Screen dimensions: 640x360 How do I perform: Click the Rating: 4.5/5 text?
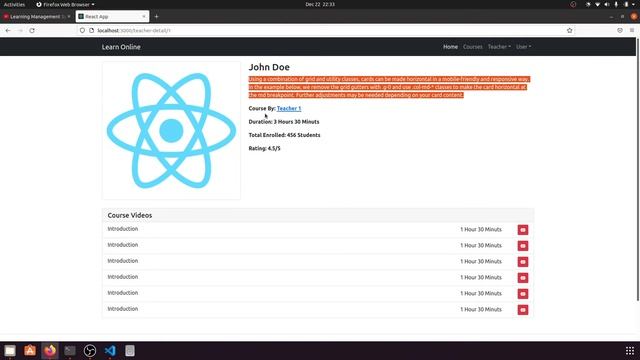(x=264, y=149)
